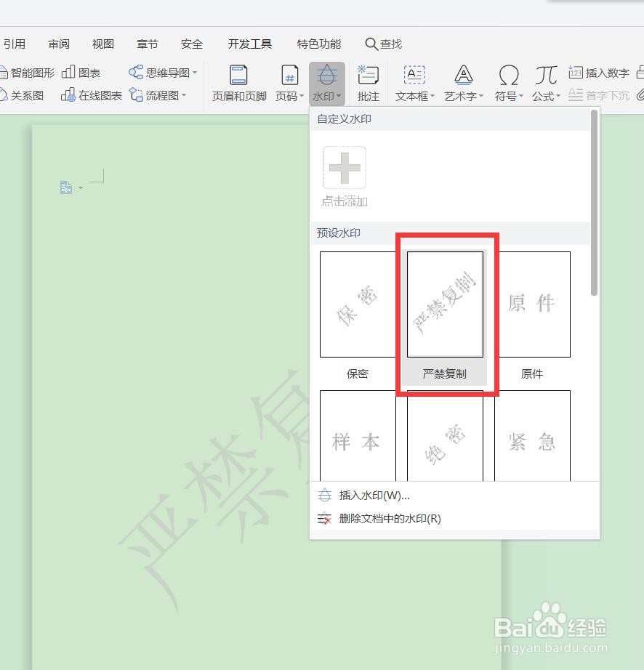The image size is (644, 670).
Task: Select the 原件 preset watermark thumbnail
Action: [x=533, y=304]
